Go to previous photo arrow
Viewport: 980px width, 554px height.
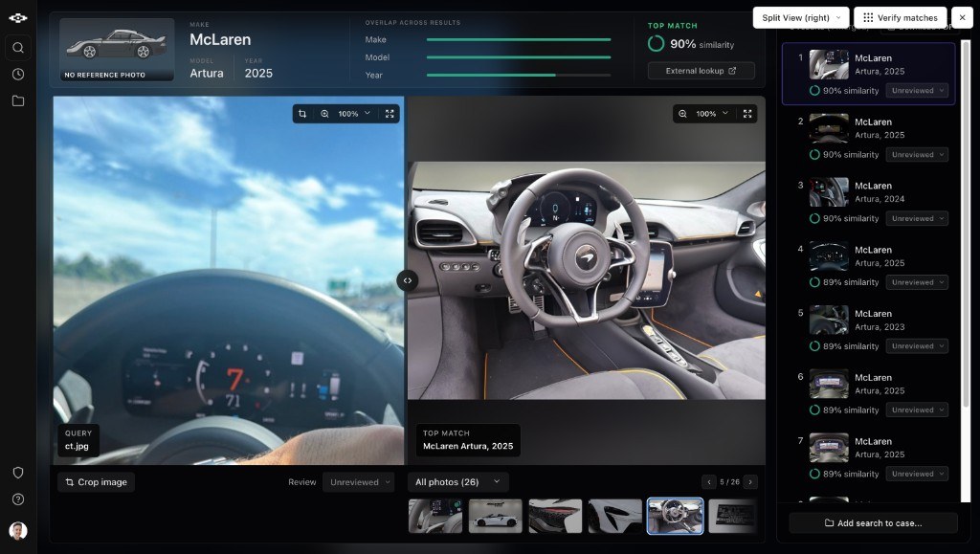(x=709, y=482)
